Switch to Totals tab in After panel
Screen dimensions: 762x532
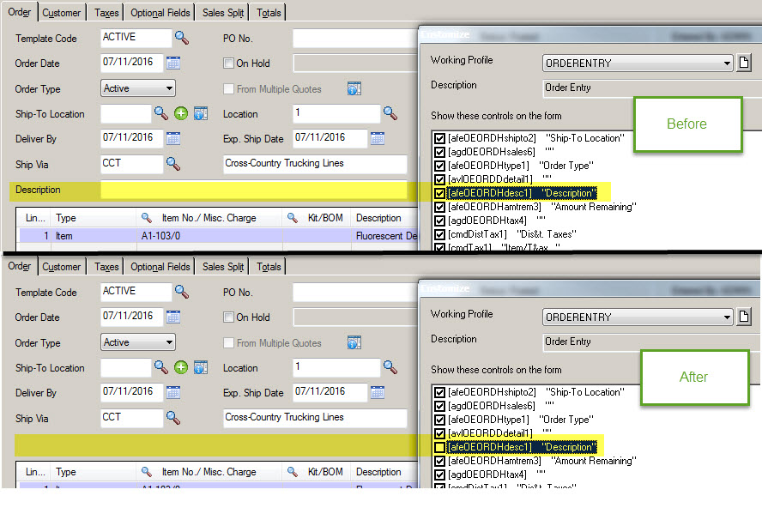click(x=269, y=267)
